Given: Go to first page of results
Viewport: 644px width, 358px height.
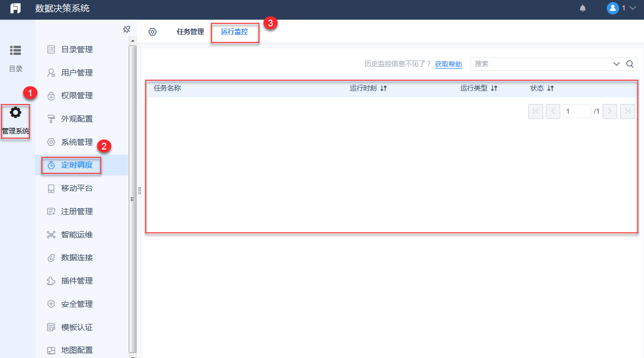Looking at the screenshot, I should pyautogui.click(x=535, y=111).
